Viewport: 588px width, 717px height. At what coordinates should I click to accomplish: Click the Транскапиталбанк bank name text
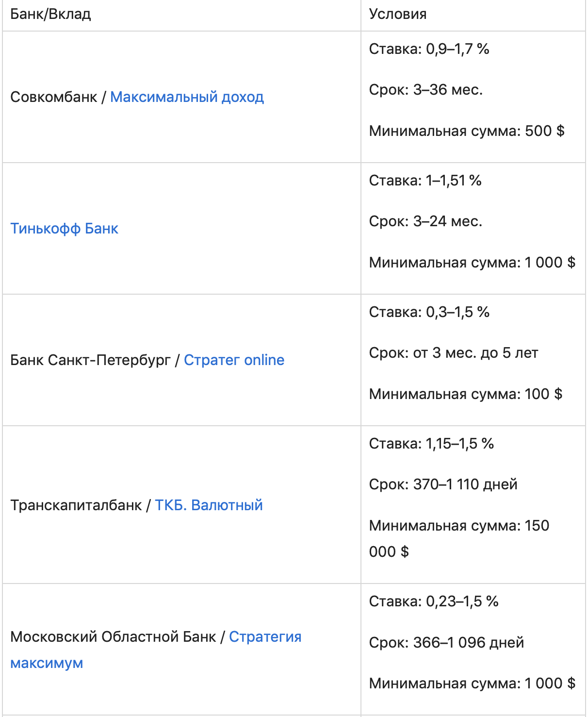click(76, 505)
